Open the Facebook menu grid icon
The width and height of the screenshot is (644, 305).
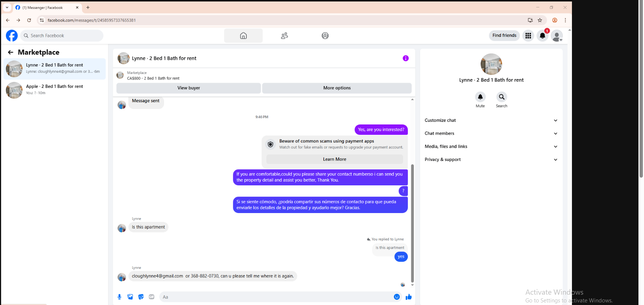point(528,36)
